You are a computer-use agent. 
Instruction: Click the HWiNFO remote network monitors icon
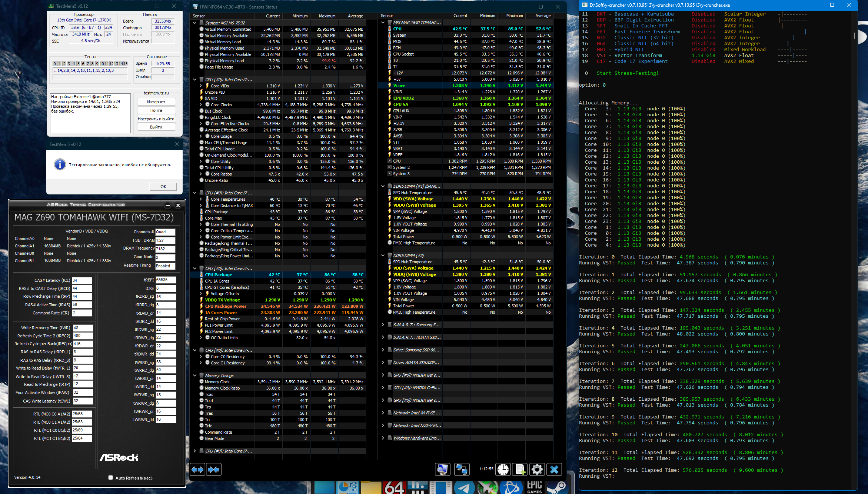[x=462, y=469]
